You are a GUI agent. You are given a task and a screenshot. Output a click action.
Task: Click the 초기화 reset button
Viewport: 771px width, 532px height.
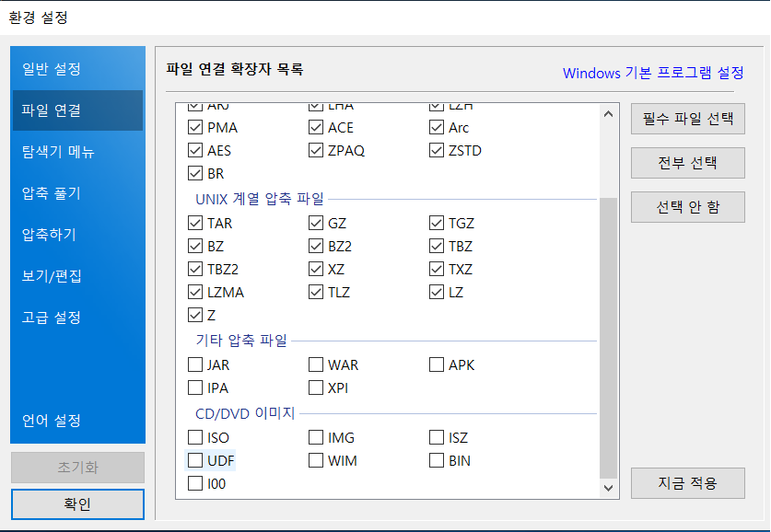coord(77,468)
